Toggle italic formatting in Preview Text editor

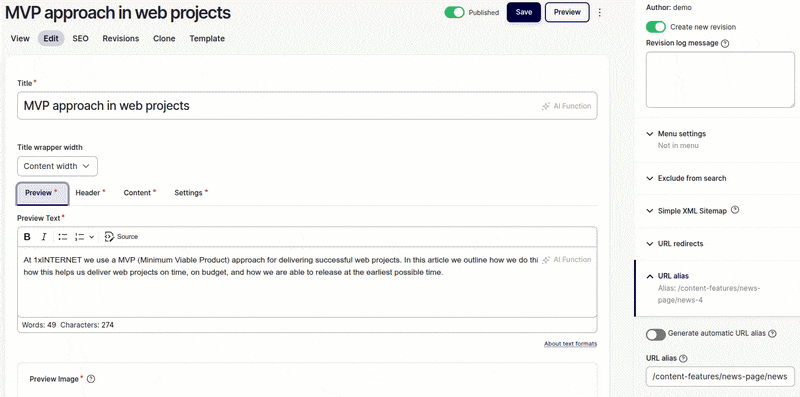click(44, 237)
